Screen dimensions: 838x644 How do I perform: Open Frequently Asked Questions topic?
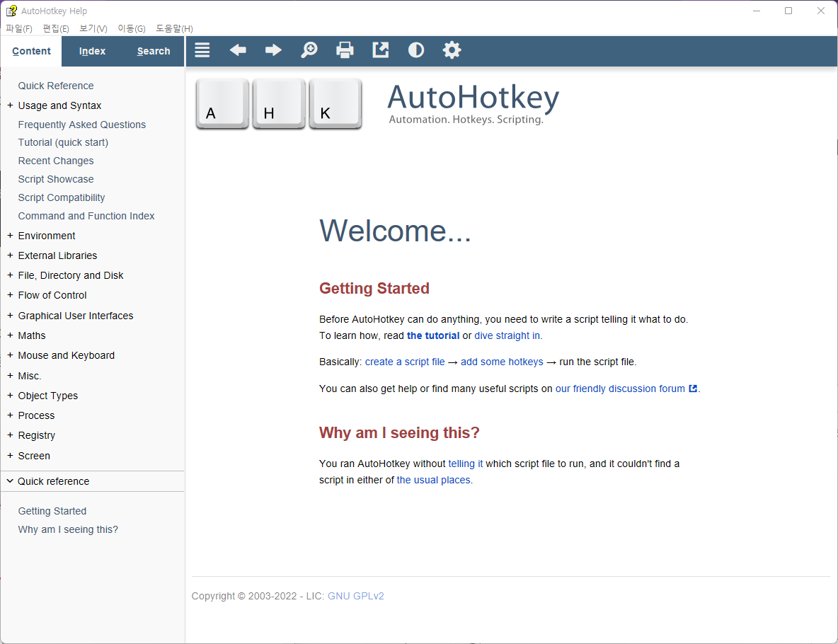(82, 125)
